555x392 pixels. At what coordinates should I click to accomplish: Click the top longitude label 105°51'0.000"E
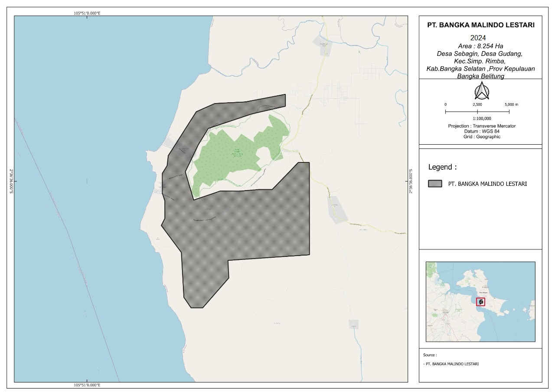[87, 13]
